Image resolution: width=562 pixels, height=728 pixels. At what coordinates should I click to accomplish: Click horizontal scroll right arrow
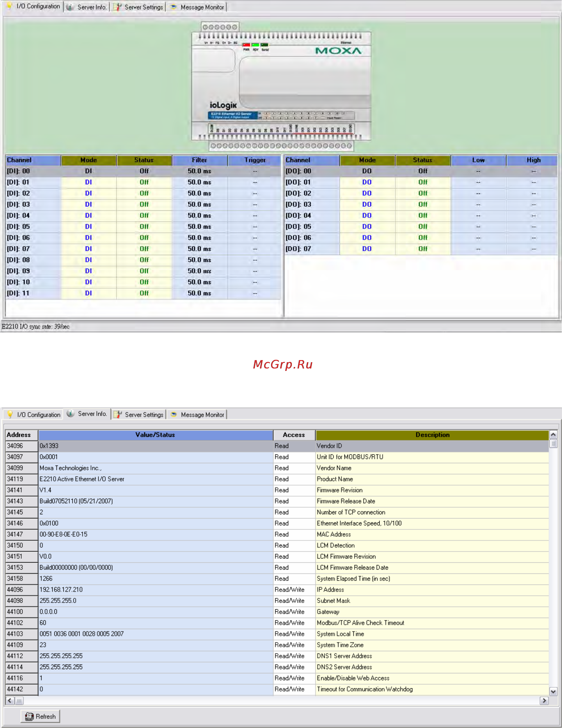(x=544, y=701)
